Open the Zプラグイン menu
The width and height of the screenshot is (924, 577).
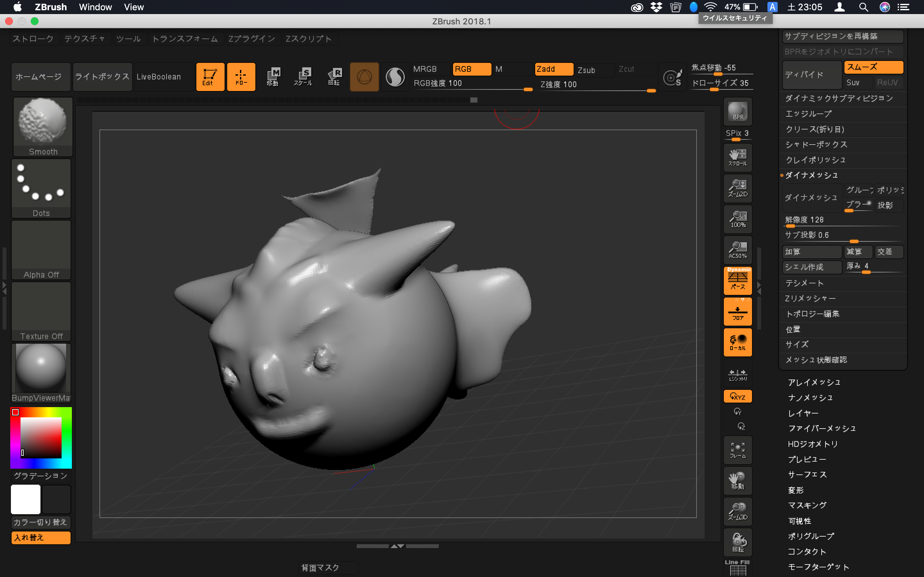coord(252,38)
